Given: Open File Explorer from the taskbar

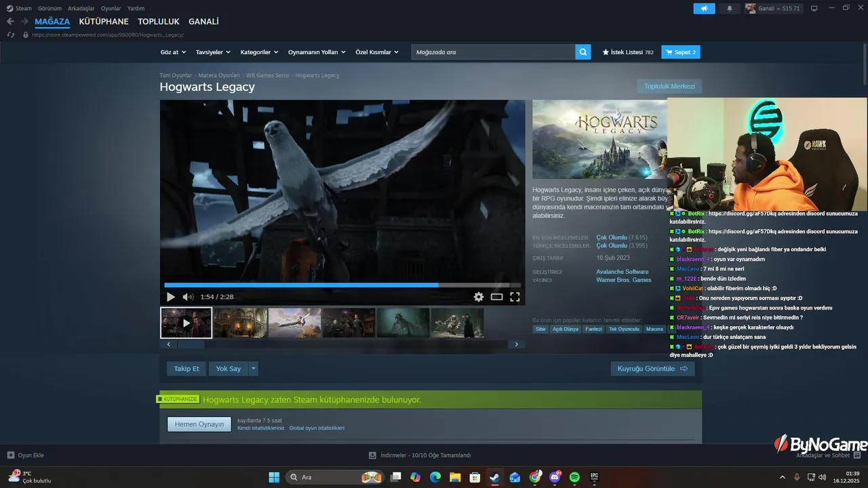Looking at the screenshot, I should tap(455, 477).
